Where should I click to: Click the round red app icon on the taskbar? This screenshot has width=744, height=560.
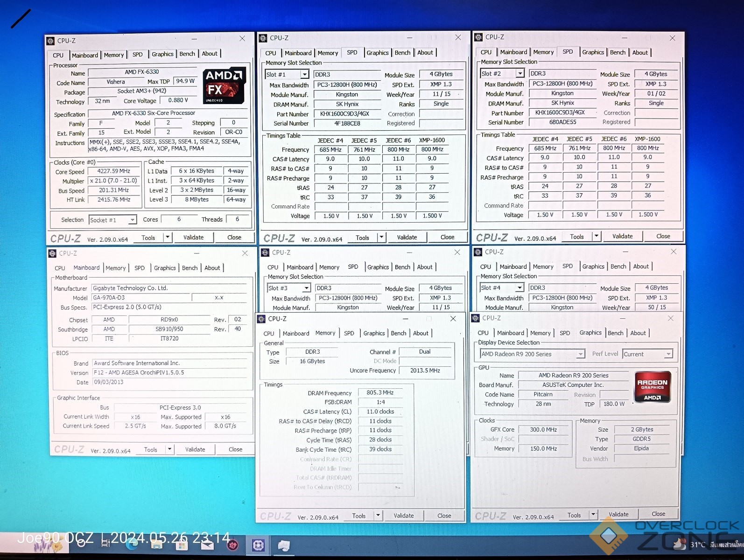click(x=232, y=544)
